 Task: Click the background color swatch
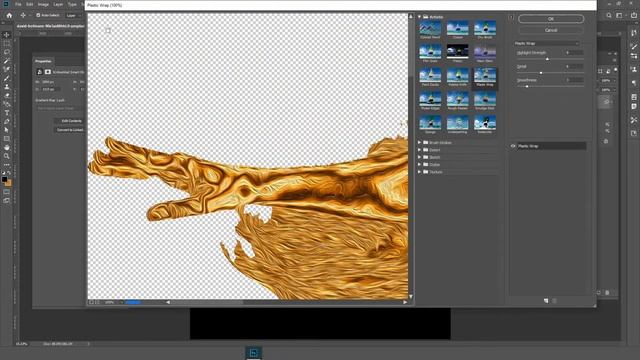point(9,183)
